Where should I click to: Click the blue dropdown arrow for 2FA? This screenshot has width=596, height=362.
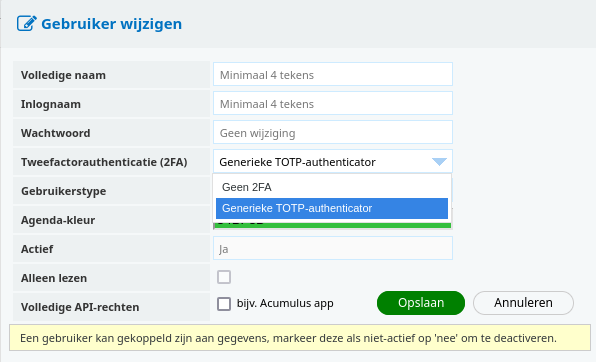coord(439,162)
